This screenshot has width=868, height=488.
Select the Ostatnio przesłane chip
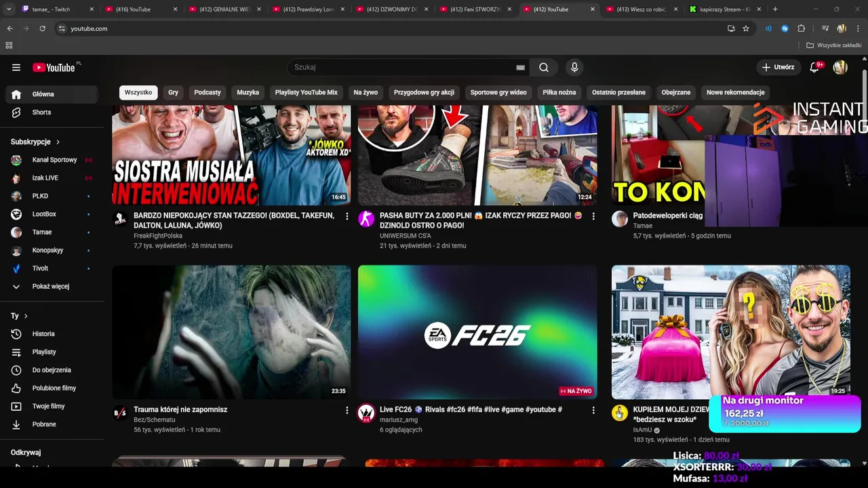tap(618, 92)
